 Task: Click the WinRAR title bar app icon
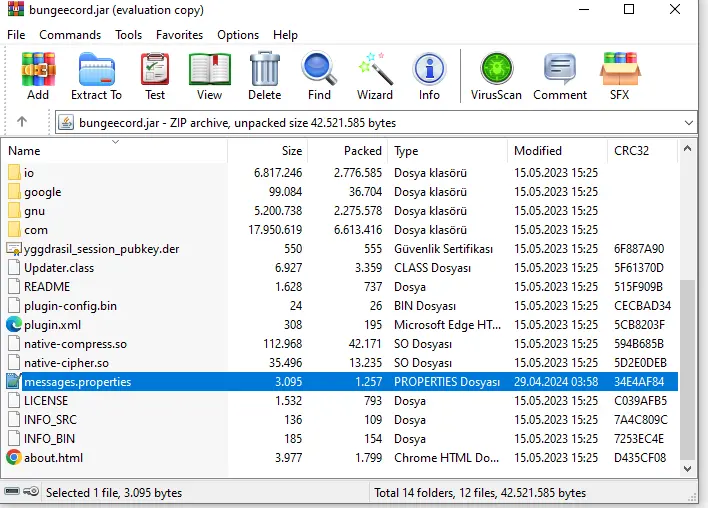coord(16,9)
